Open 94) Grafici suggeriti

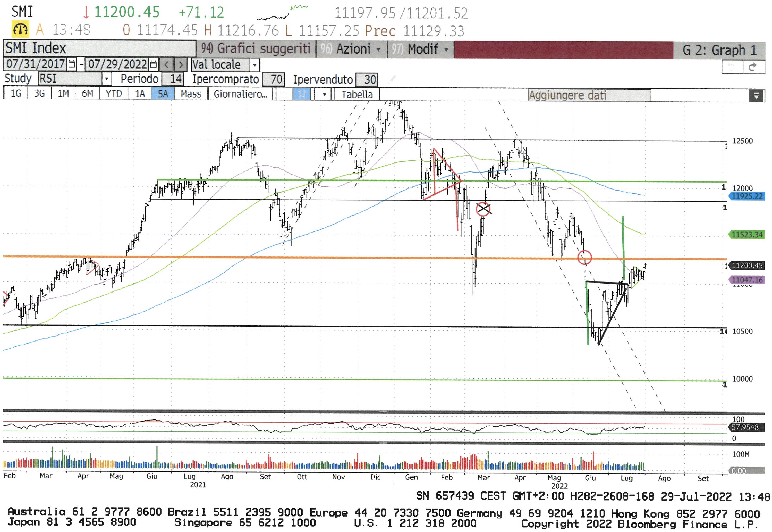(256, 49)
